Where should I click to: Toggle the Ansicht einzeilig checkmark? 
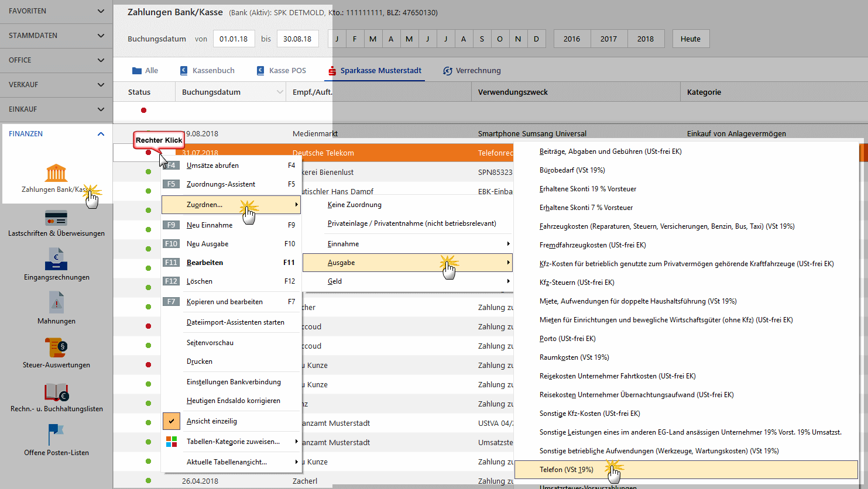point(171,421)
